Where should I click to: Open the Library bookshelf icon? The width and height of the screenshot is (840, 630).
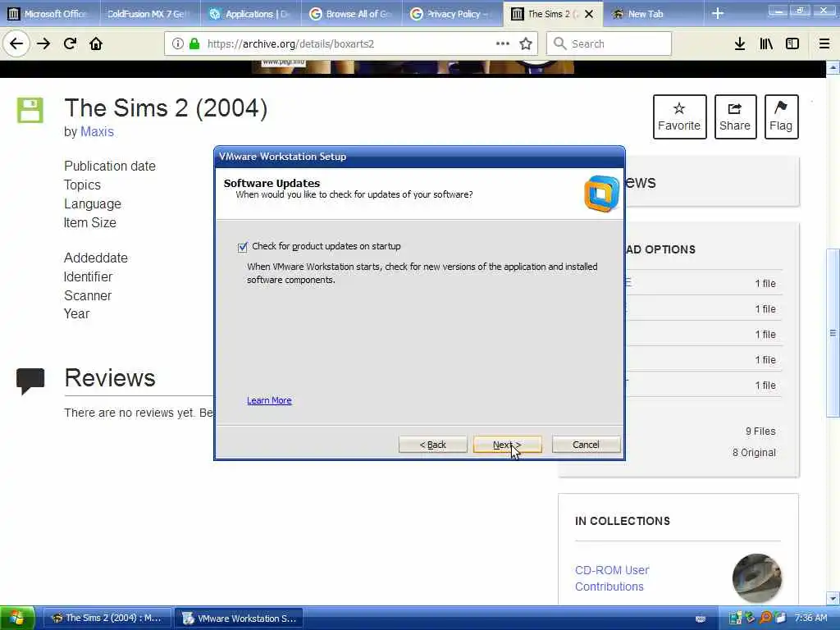766,44
